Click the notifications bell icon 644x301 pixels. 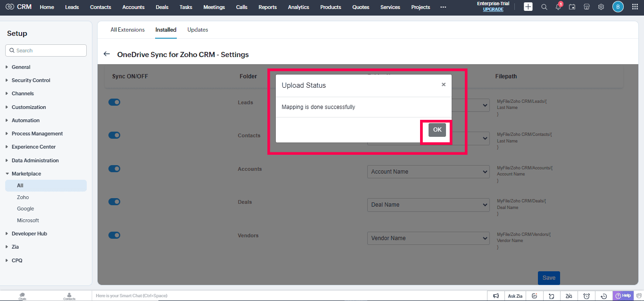(x=558, y=7)
